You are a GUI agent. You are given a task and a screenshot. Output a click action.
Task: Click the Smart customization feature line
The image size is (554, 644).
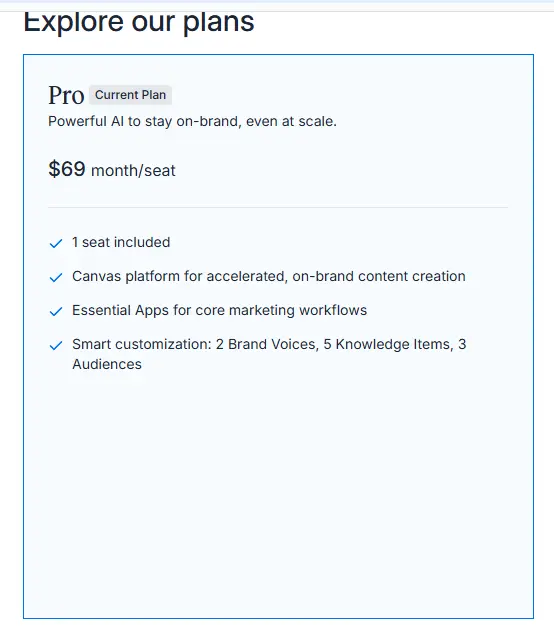pyautogui.click(x=269, y=354)
